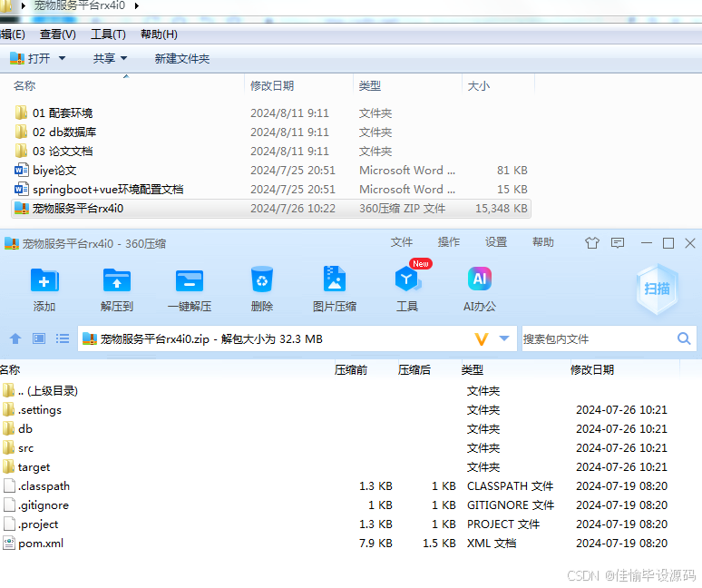The height and width of the screenshot is (588, 702).
Task: Expand the path bar dropdown arrow
Action: (504, 338)
